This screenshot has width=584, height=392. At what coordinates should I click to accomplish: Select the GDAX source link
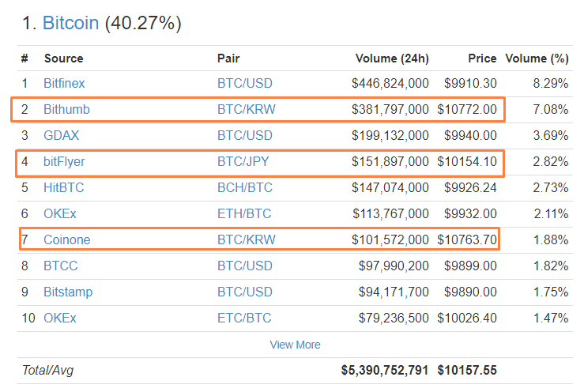click(x=61, y=135)
